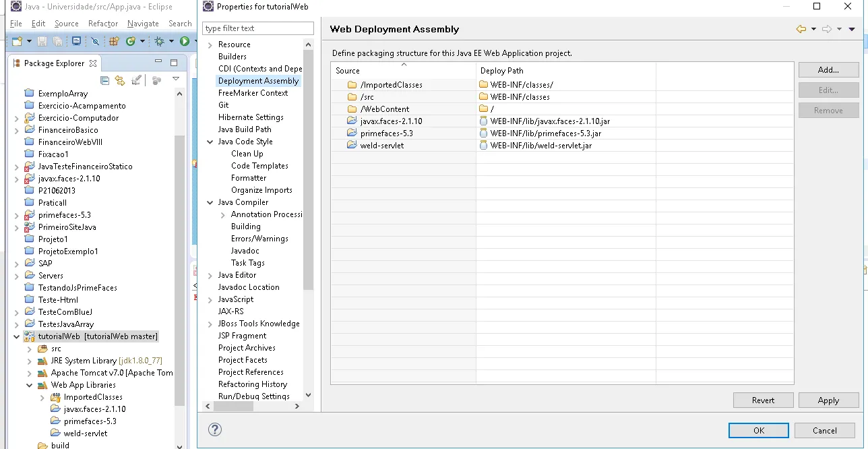Image resolution: width=868 pixels, height=449 pixels.
Task: Toggle Link with Editor icon
Action: pos(120,80)
